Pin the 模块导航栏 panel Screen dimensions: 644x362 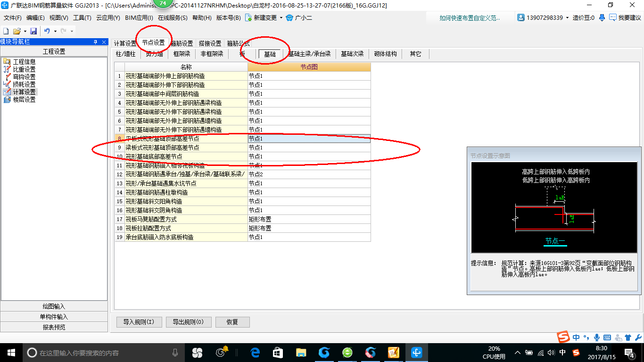pos(96,42)
